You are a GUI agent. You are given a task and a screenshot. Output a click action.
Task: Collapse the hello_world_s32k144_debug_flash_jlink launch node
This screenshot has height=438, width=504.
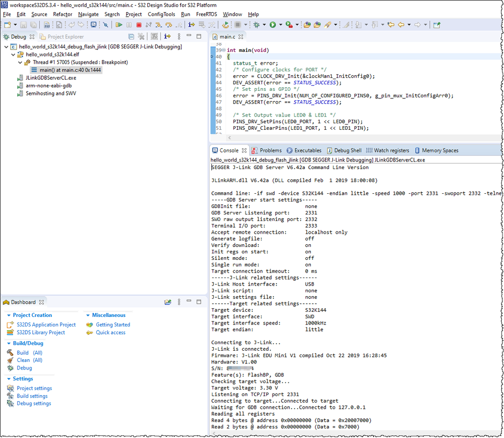(6, 46)
